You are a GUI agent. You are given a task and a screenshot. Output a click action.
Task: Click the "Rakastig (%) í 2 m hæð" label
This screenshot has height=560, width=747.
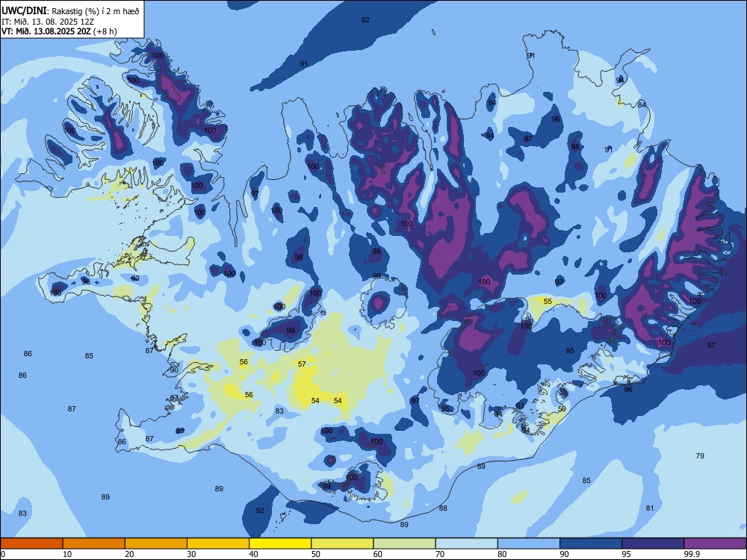point(96,11)
